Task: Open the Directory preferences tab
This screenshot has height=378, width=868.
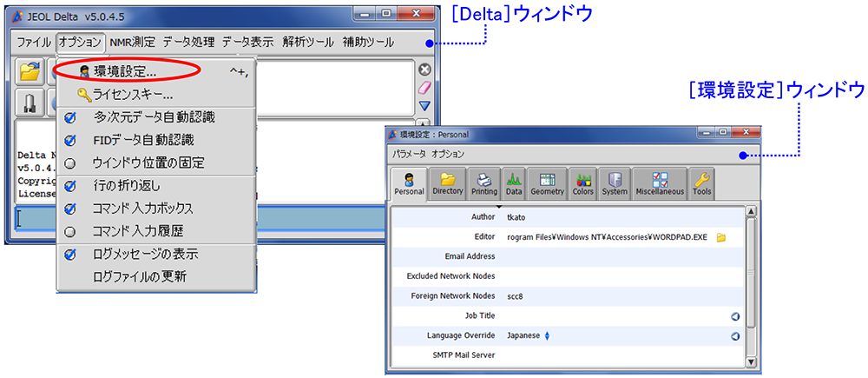Action: [448, 182]
